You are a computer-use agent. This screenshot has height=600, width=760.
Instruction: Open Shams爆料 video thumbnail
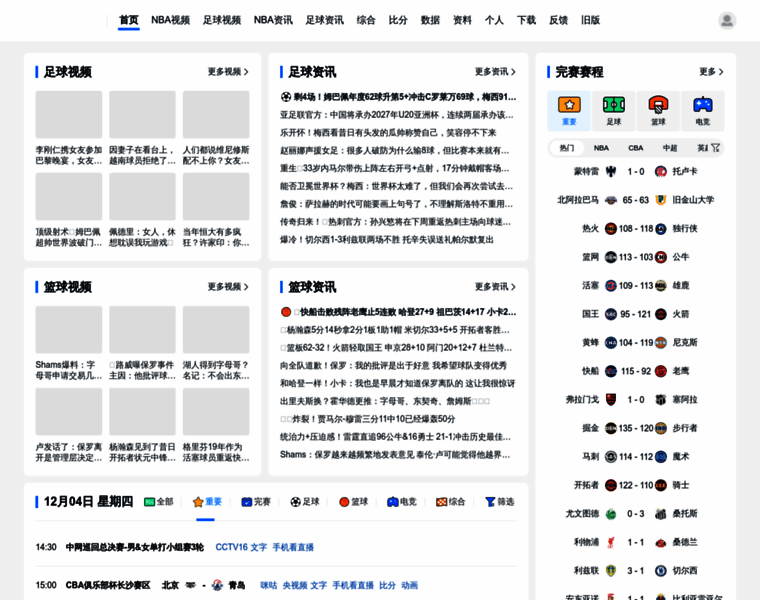coord(69,330)
